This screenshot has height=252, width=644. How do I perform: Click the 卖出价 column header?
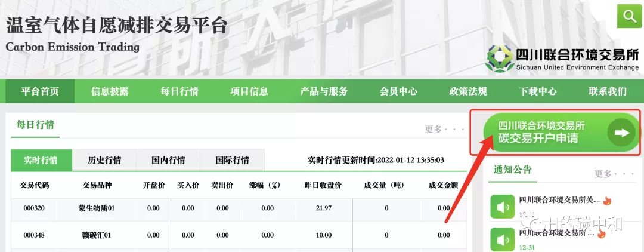(x=222, y=185)
